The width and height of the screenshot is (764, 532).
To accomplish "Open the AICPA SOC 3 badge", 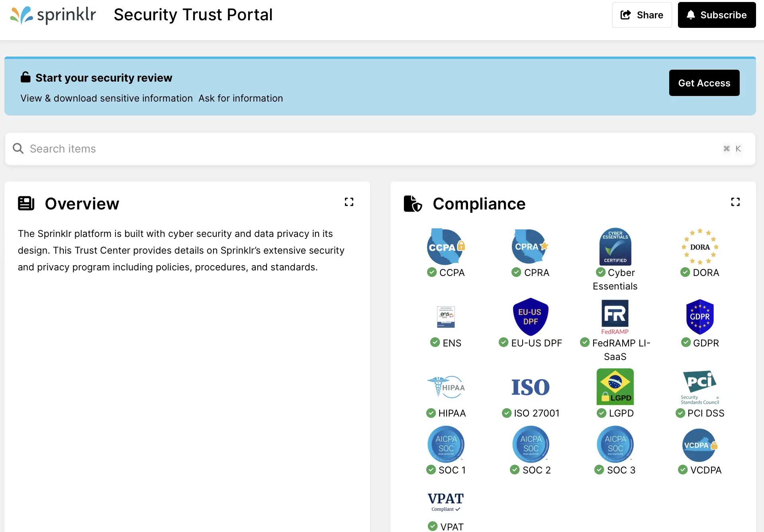I will click(x=615, y=444).
